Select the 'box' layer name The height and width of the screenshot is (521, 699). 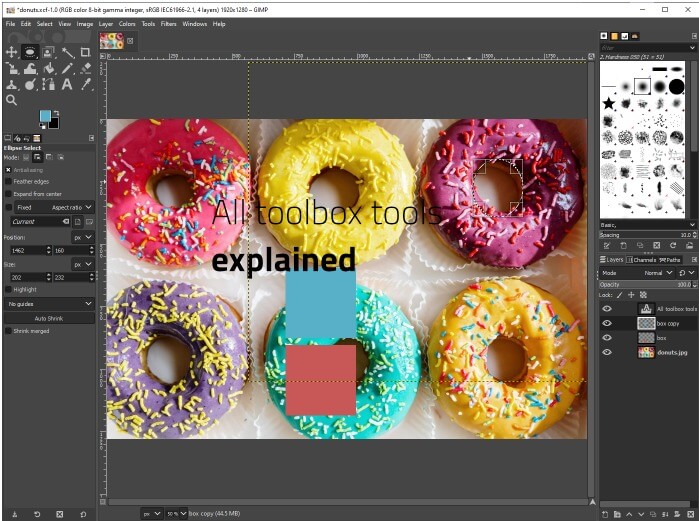point(662,338)
